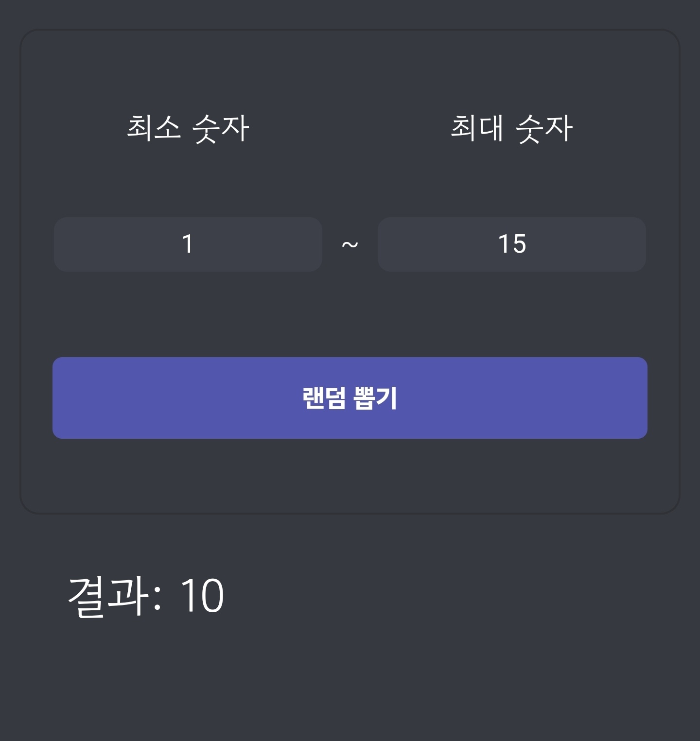The image size is (700, 741).
Task: Tap the value 15 in max field
Action: [512, 244]
